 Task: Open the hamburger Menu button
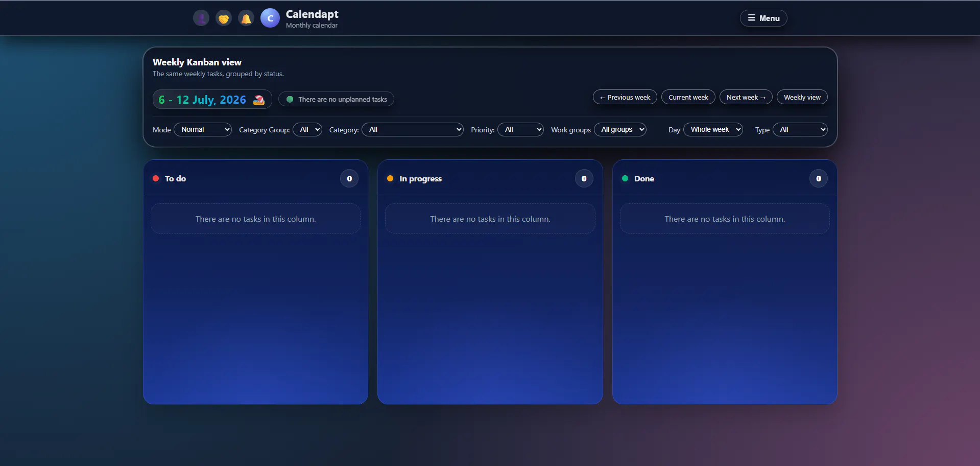(763, 18)
